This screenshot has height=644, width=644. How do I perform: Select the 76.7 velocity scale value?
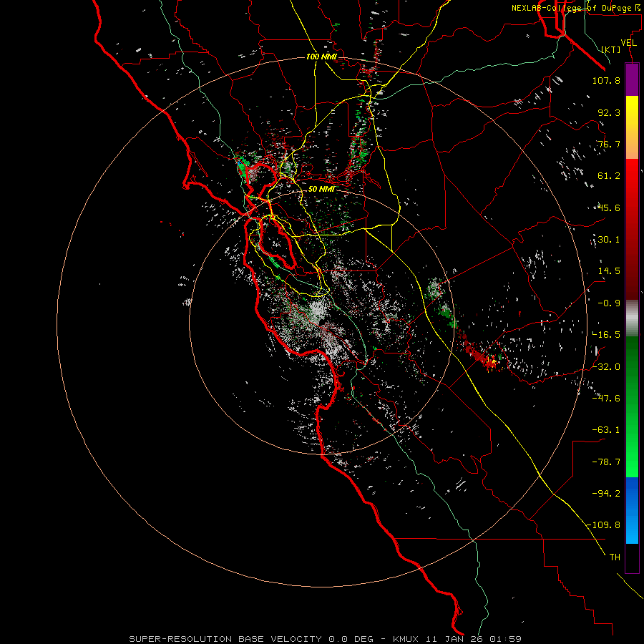click(x=609, y=144)
